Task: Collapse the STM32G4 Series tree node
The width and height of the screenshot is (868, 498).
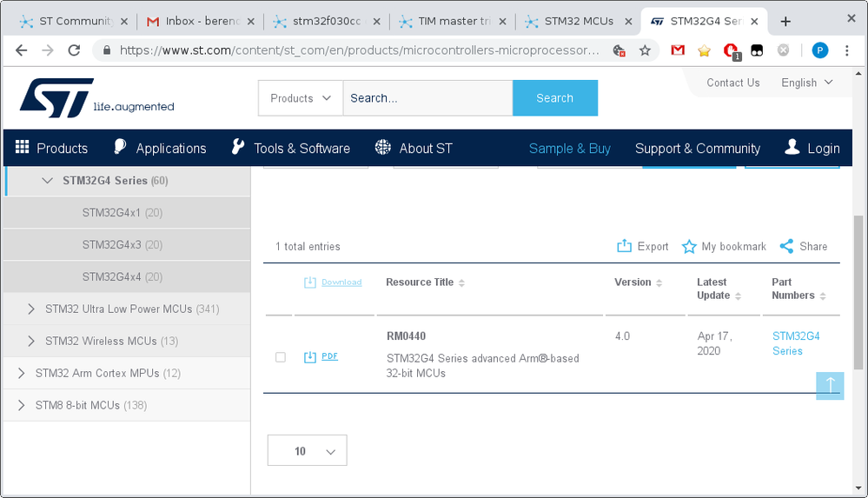Action: click(48, 181)
